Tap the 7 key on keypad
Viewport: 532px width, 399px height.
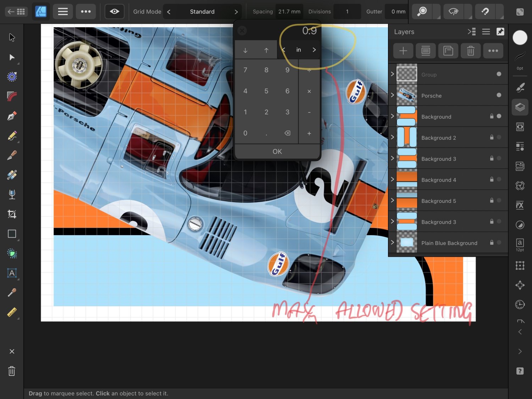[x=245, y=70]
